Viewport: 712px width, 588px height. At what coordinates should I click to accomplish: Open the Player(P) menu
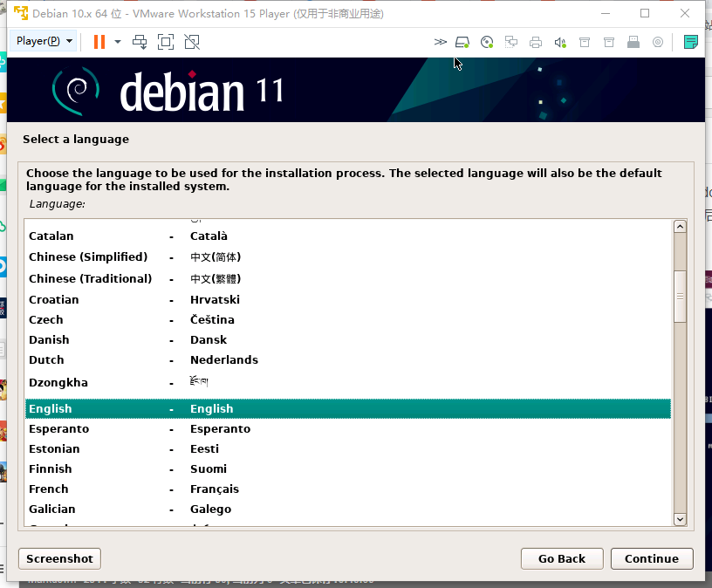pyautogui.click(x=44, y=41)
